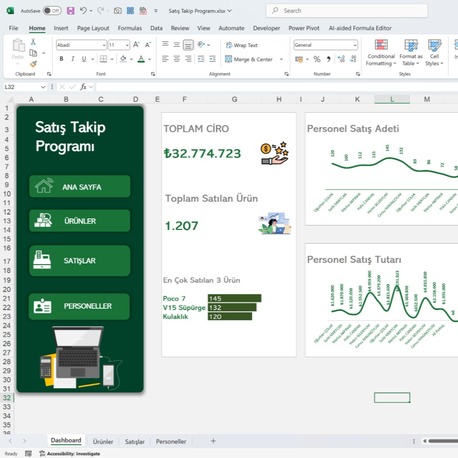Screen dimensions: 458x458
Task: Toggle Italic formatting
Action: click(73, 59)
